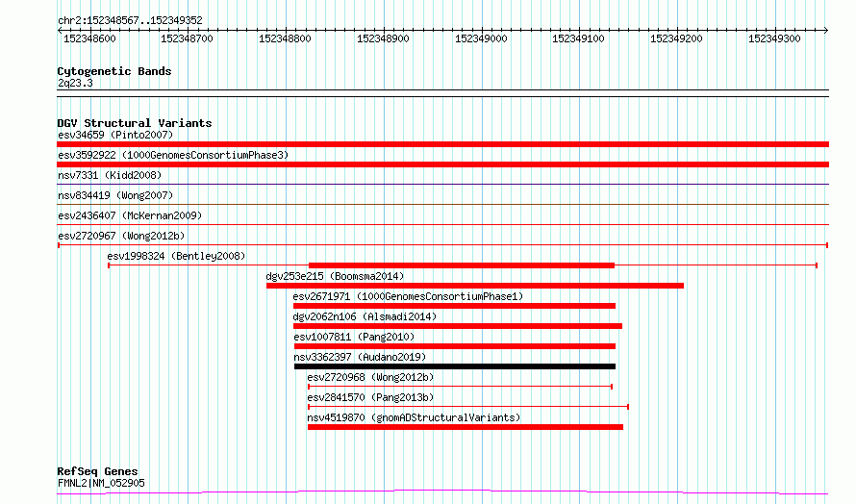
Task: Click the nsv4519870 red variant bar
Action: 466,427
